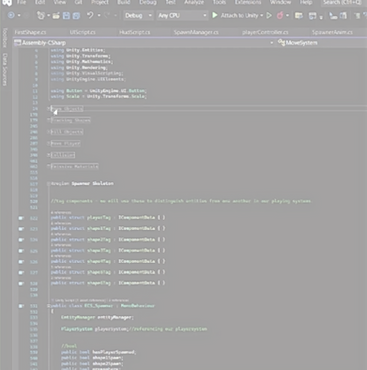This screenshot has width=367, height=370.
Task: Switch to the UIScript.cs tab
Action: [x=83, y=32]
